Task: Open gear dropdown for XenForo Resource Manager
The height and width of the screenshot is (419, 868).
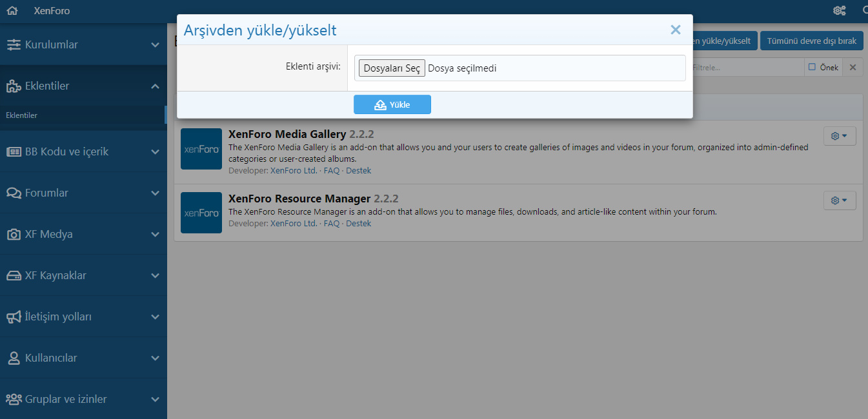Action: click(840, 200)
